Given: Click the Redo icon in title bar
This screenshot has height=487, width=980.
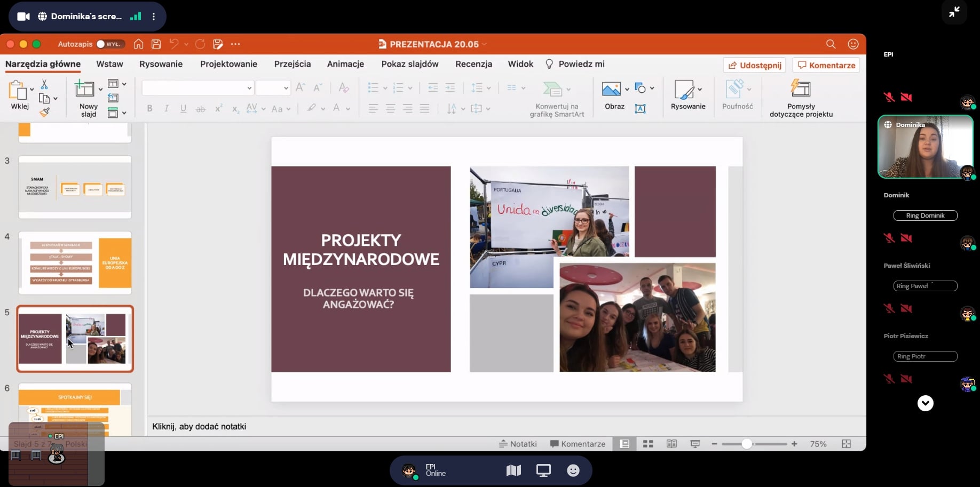Looking at the screenshot, I should coord(200,44).
